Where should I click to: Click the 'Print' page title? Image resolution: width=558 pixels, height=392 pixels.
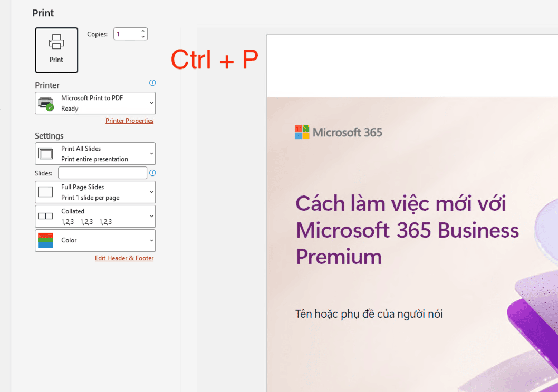pyautogui.click(x=43, y=13)
